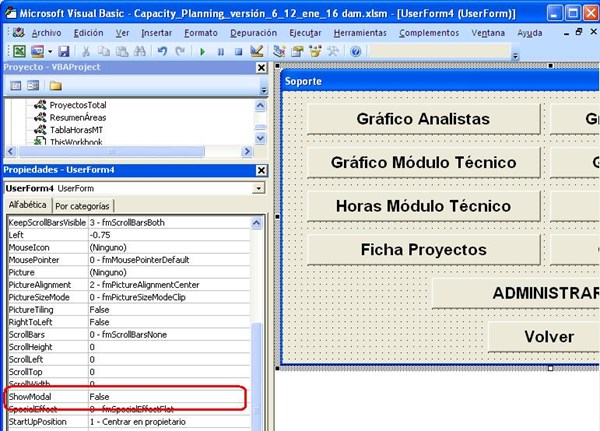This screenshot has width=600, height=431.
Task: Open the Ejecutar menu
Action: [x=305, y=33]
